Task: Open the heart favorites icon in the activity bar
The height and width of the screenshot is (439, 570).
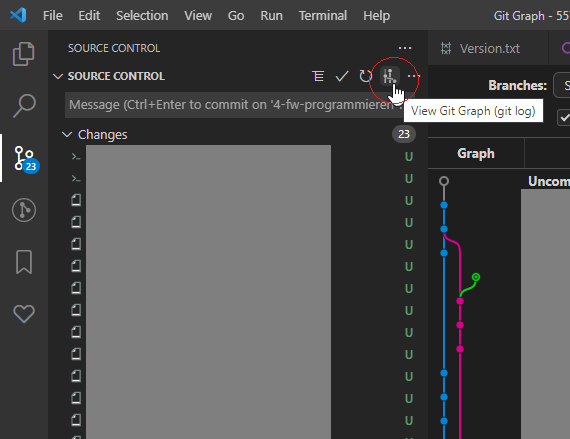Action: pos(24,313)
